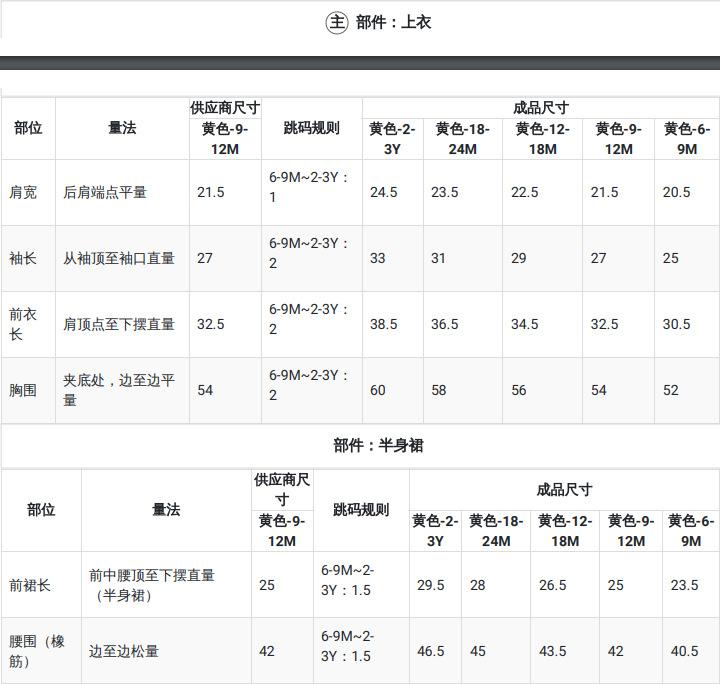720x684 pixels.
Task: Click the 部件：上衣 heading
Action: click(x=393, y=22)
